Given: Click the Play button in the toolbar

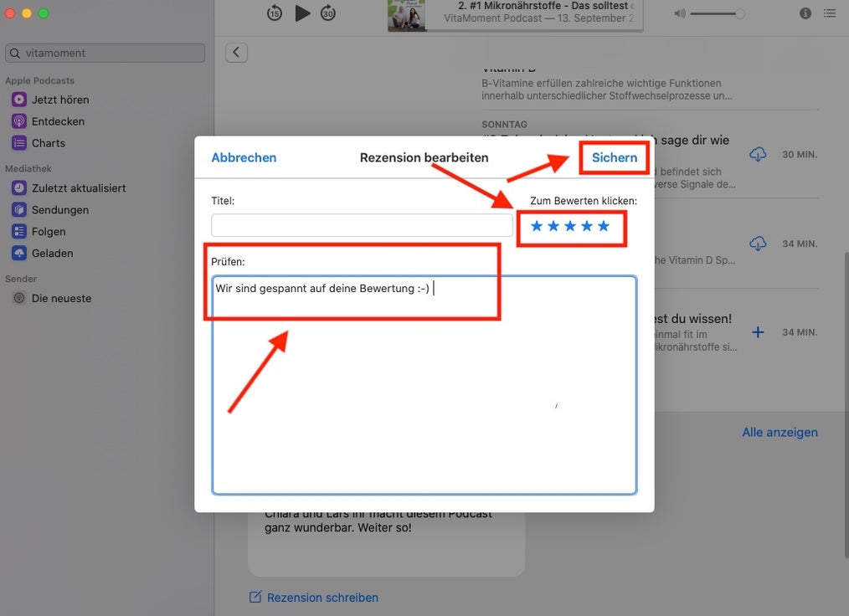Looking at the screenshot, I should [302, 13].
